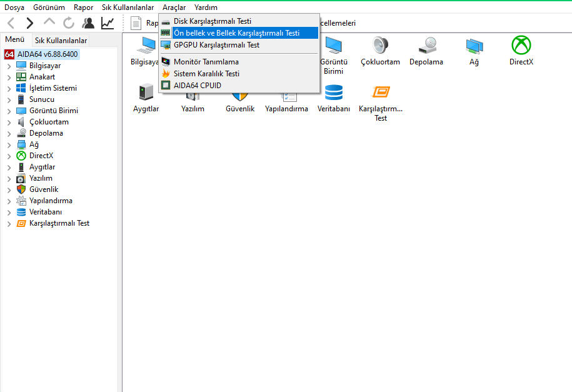Close the open Araçlar menu
Viewport: 572px width, 392px height.
(x=174, y=8)
